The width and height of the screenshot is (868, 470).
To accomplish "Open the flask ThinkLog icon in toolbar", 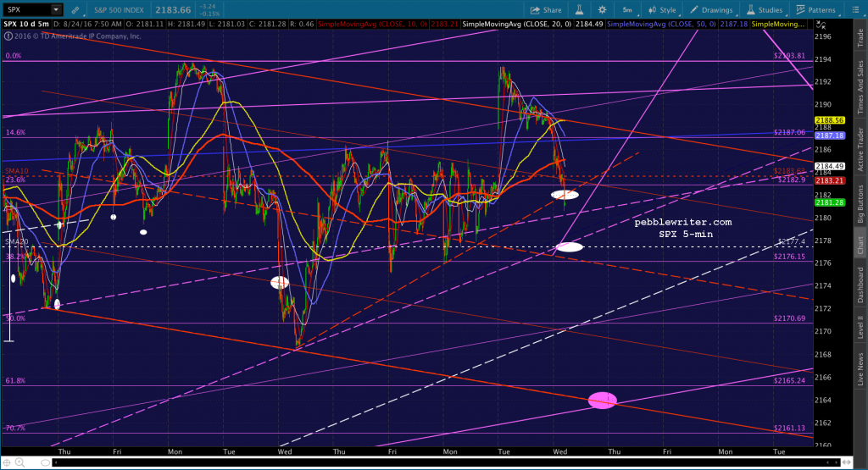I will [x=579, y=10].
